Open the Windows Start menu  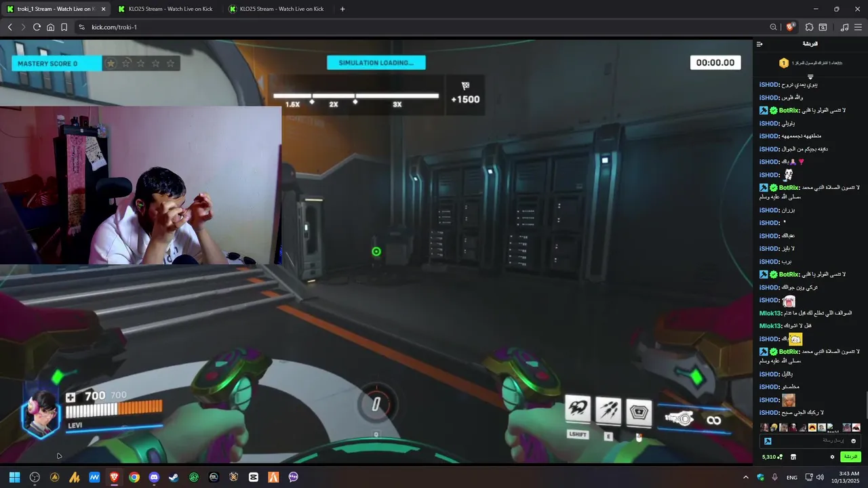point(14,477)
